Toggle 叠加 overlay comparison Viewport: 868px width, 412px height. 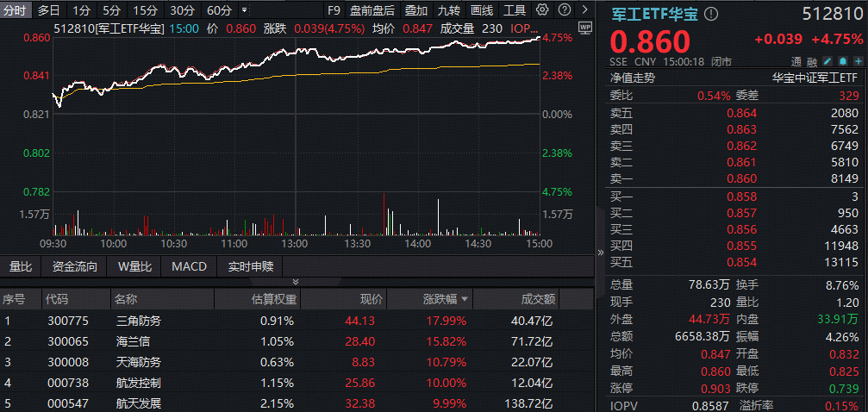415,10
